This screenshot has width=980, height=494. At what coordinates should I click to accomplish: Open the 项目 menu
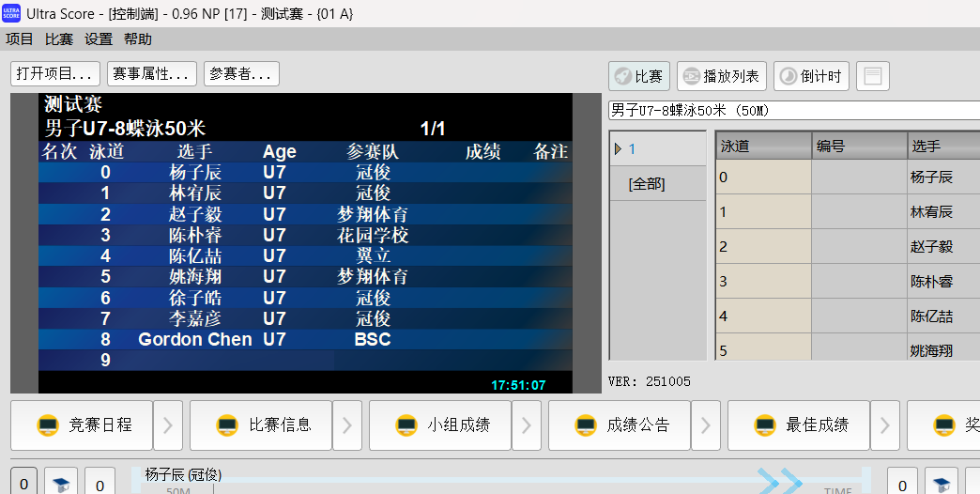click(x=20, y=39)
